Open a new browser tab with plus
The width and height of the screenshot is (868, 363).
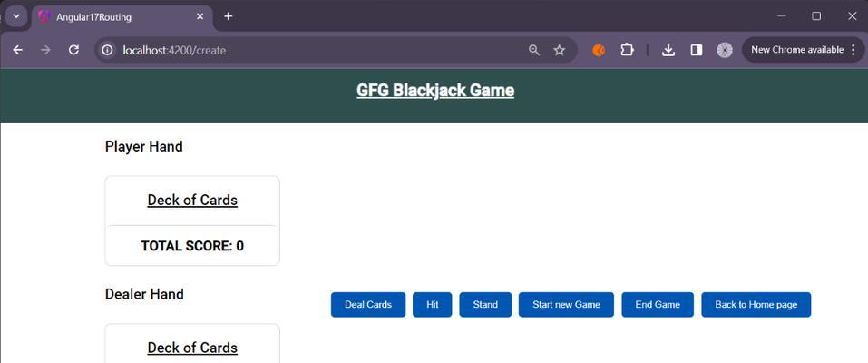tap(228, 16)
